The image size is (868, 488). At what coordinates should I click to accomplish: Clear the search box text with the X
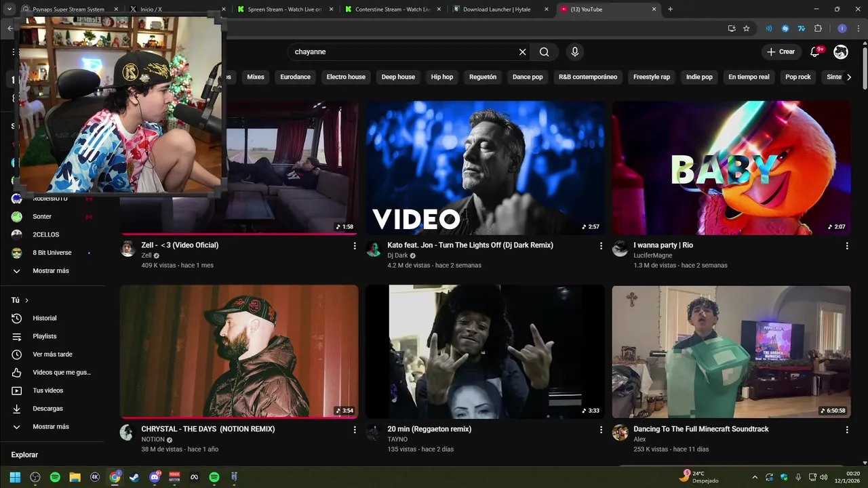523,52
